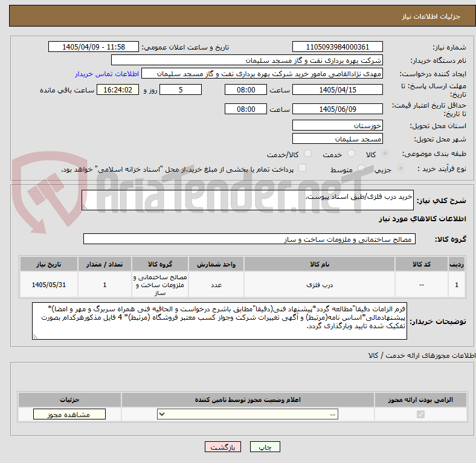This screenshot has width=476, height=463.
Task: Click the درب فلزی item name cell
Action: [320, 285]
